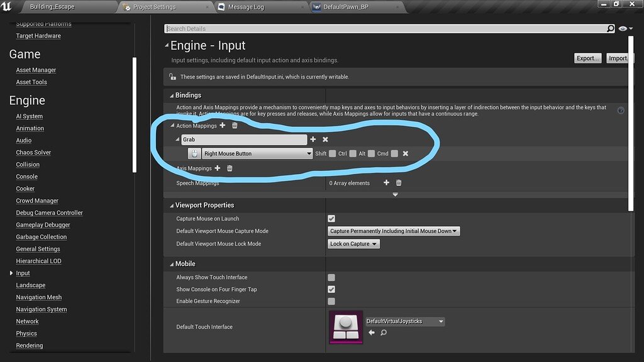
Task: Click the Export button
Action: (587, 58)
